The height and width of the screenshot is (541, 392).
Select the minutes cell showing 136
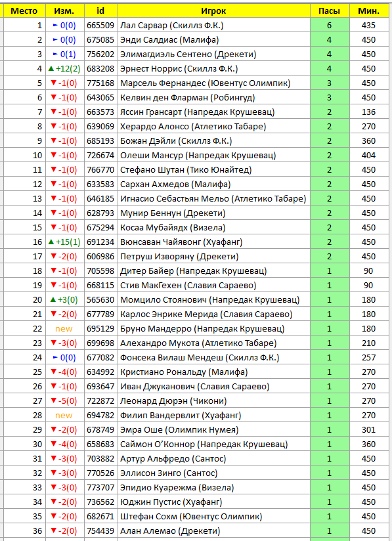point(368,112)
